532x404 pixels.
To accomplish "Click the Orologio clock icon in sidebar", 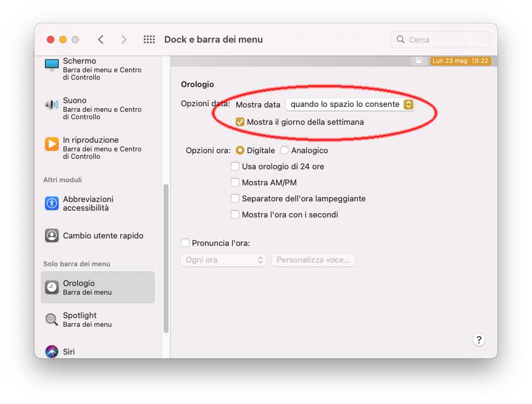I will (x=52, y=287).
